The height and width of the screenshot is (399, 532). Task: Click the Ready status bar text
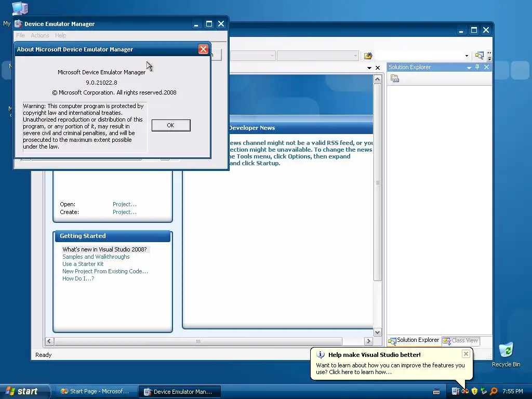tap(44, 355)
